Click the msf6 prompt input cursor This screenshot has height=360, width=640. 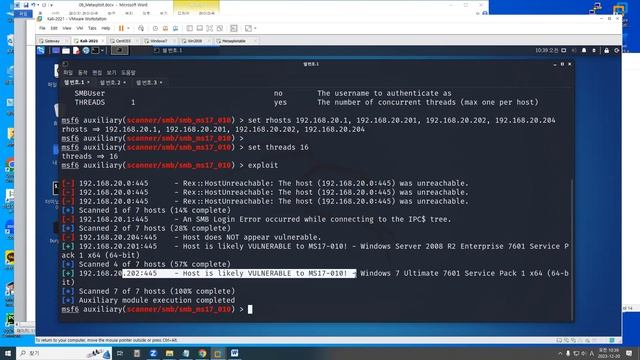click(x=250, y=309)
